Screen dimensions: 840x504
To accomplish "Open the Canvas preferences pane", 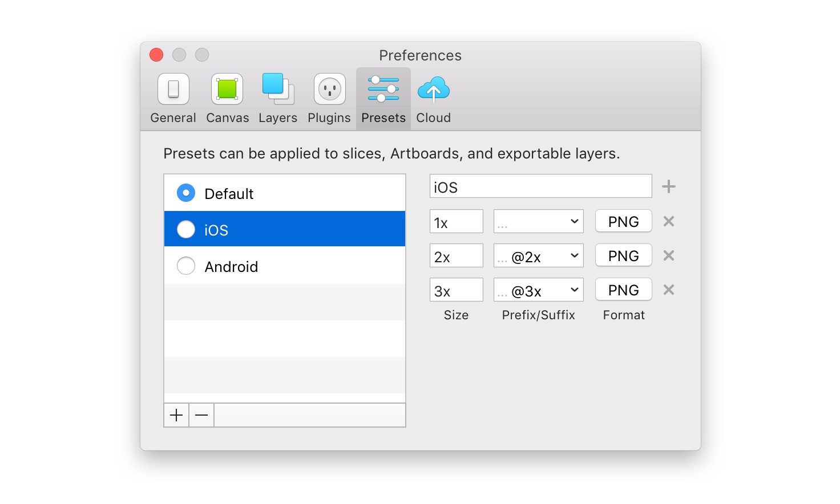I will (227, 99).
